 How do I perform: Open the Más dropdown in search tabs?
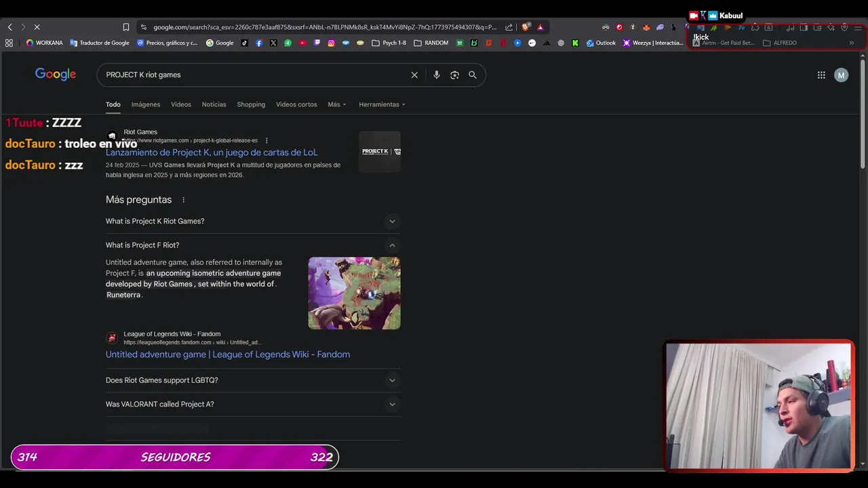(x=336, y=104)
